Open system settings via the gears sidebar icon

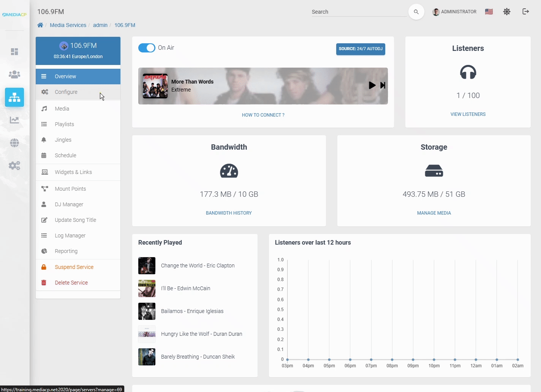coord(14,165)
